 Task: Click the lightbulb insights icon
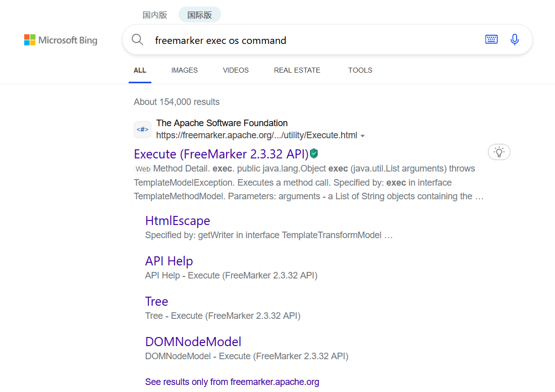(x=499, y=152)
